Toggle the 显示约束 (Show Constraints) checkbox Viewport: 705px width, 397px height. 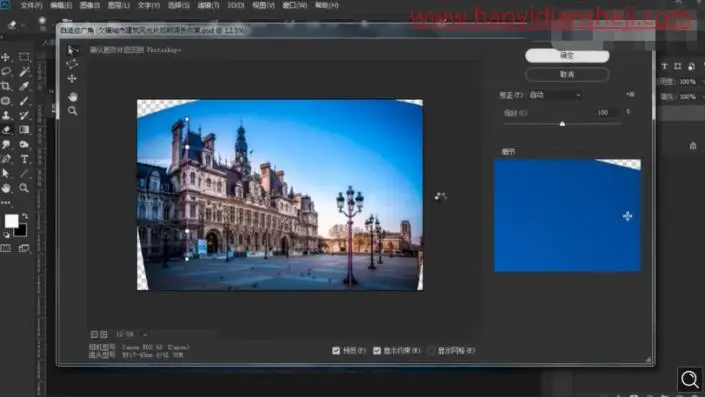377,350
